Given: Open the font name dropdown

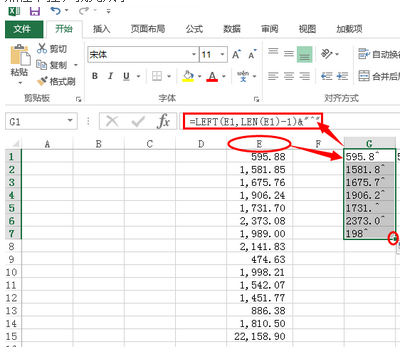Looking at the screenshot, I should (194, 54).
